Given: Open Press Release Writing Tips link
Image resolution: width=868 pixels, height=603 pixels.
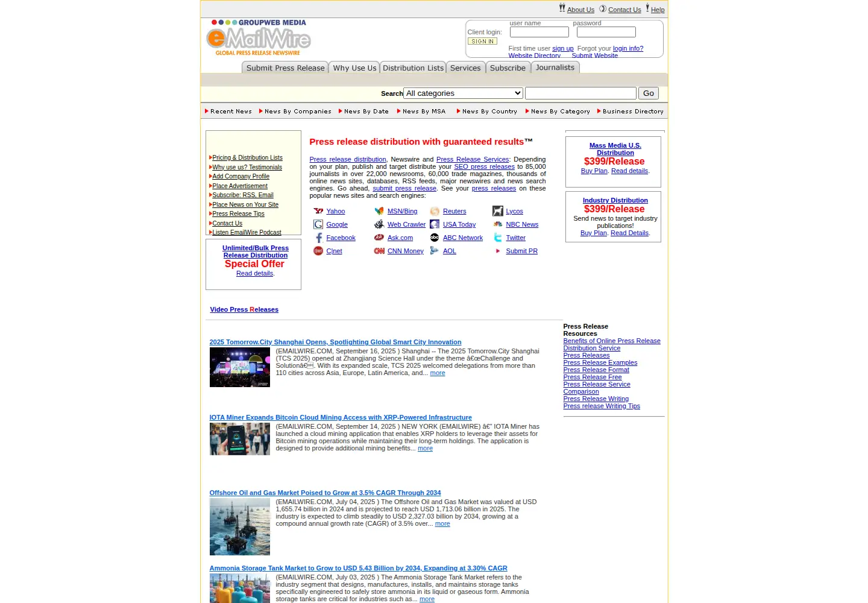Looking at the screenshot, I should coord(602,406).
